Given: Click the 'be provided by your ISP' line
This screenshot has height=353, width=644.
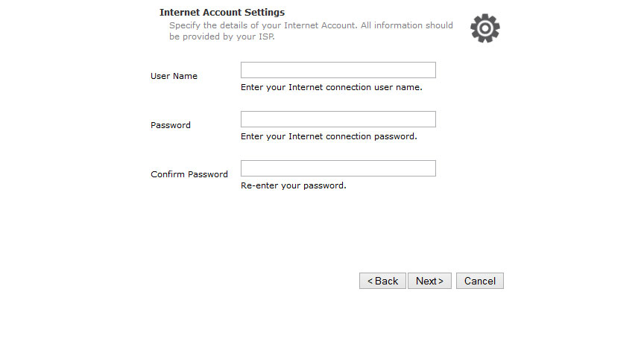Looking at the screenshot, I should (x=222, y=36).
